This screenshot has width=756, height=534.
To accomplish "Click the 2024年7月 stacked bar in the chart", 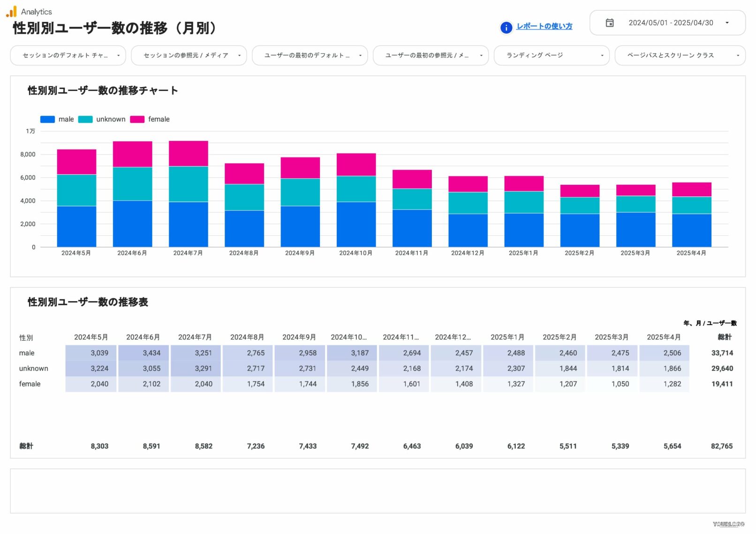I will pyautogui.click(x=189, y=192).
